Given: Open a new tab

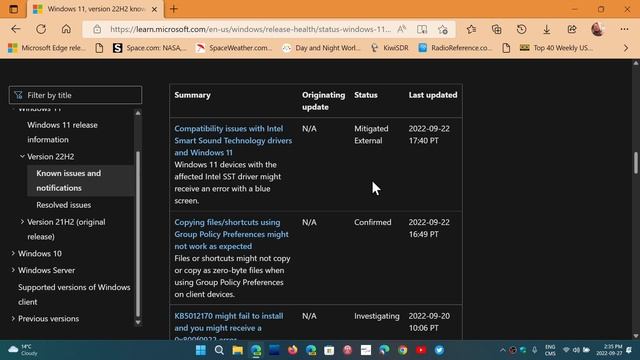Looking at the screenshot, I should pos(173,9).
